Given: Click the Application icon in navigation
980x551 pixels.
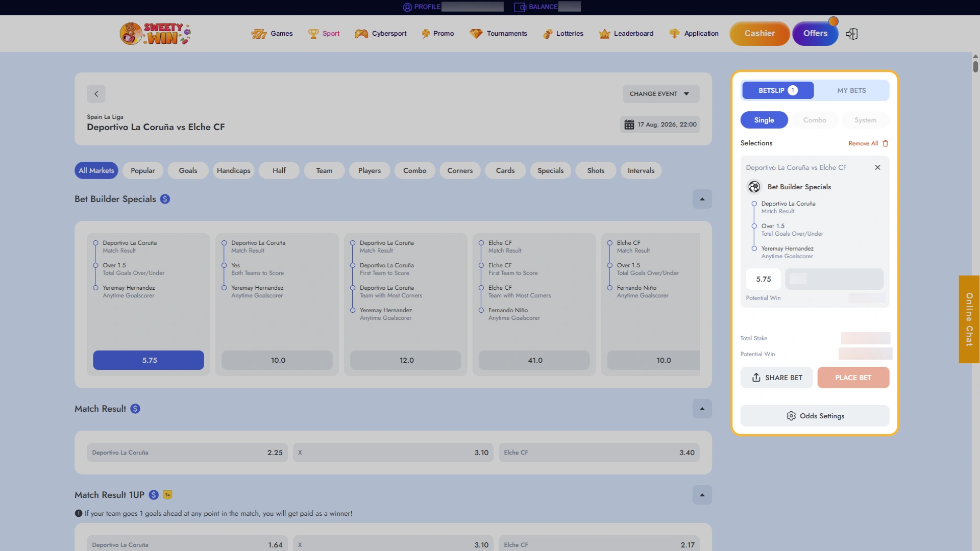Looking at the screenshot, I should click(674, 34).
